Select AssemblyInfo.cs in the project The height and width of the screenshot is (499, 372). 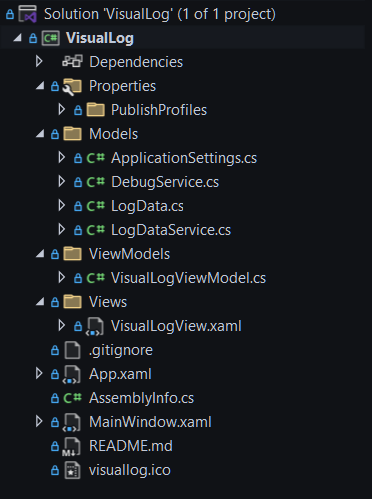tap(141, 398)
